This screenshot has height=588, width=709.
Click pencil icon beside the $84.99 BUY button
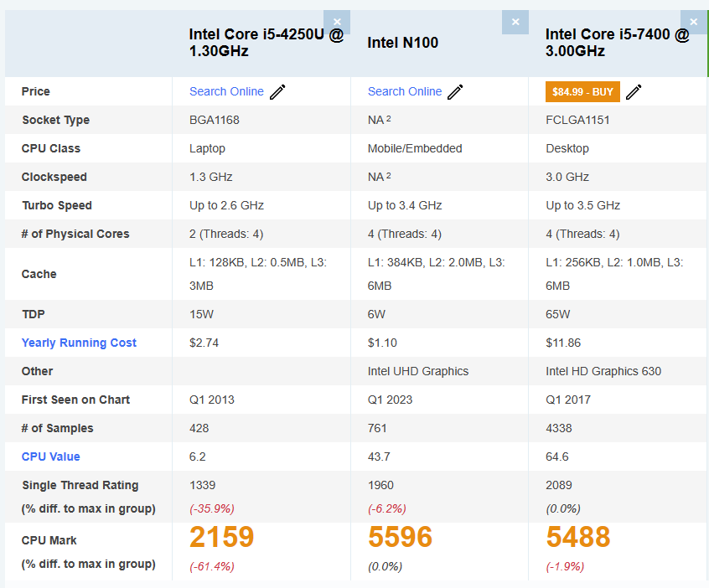634,92
